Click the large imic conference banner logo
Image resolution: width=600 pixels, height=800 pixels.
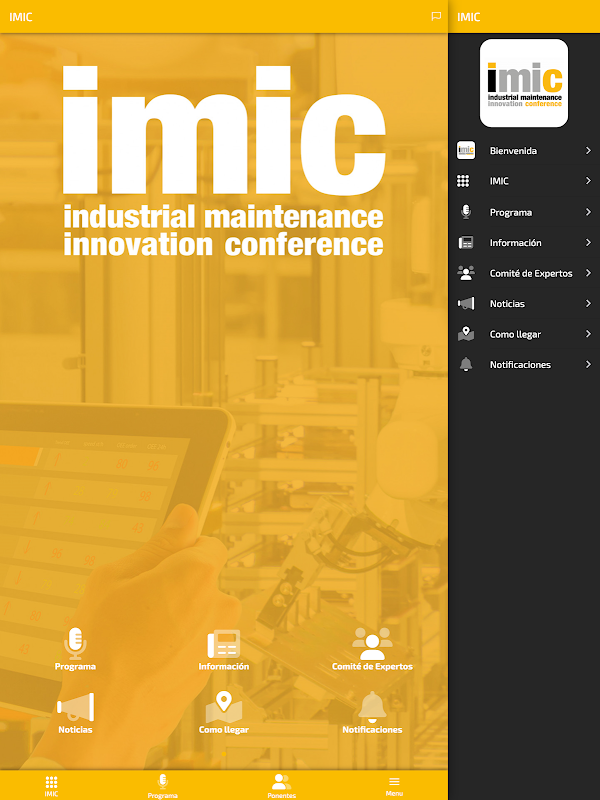click(x=223, y=161)
